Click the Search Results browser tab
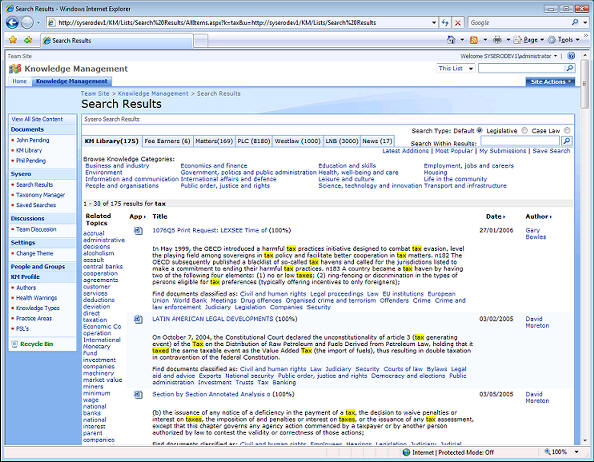Viewport: 594px width, 462px height. tap(117, 41)
